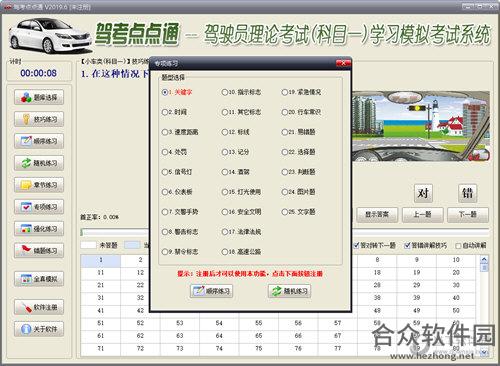Choose radio option 11. 其它标志
500x366 pixels.
coord(241,112)
